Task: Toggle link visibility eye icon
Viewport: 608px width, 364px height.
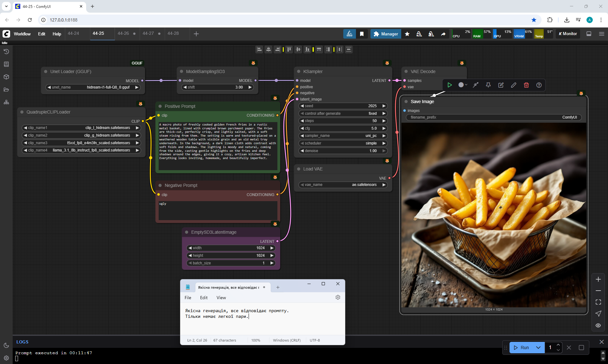Action: tap(598, 325)
